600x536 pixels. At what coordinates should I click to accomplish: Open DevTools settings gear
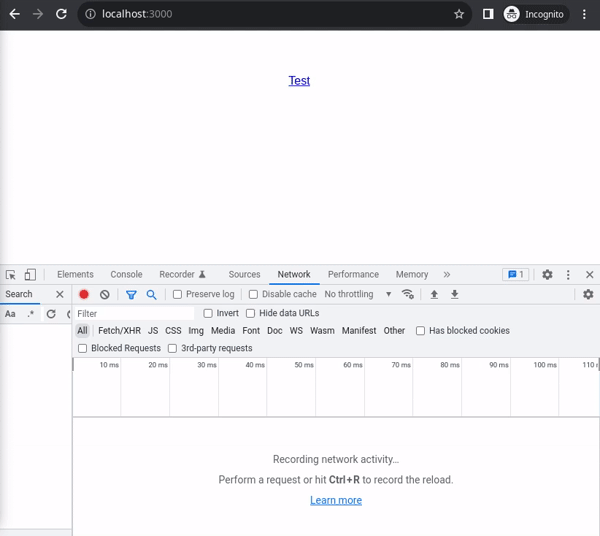pos(547,275)
